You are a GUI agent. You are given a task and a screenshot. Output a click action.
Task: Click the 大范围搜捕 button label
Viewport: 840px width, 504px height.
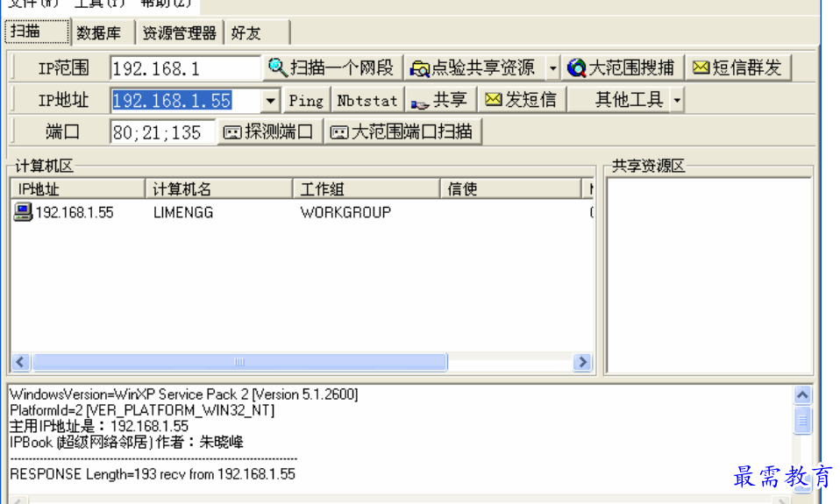pos(631,68)
